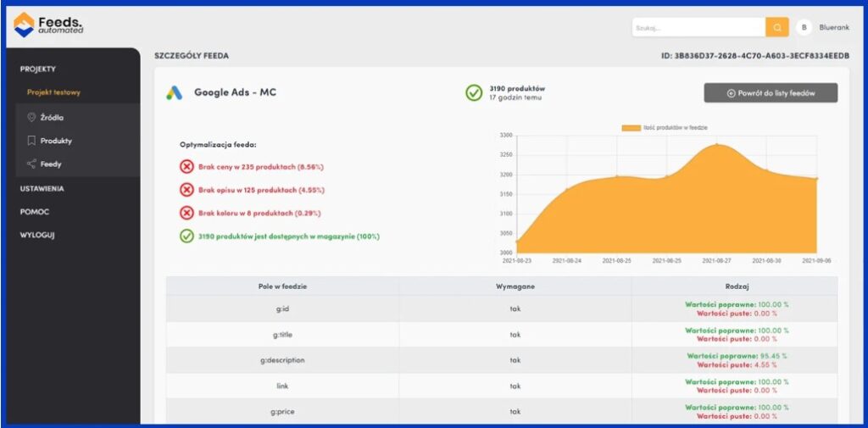The height and width of the screenshot is (428, 868).
Task: Click the g:id table cell
Action: [282, 308]
